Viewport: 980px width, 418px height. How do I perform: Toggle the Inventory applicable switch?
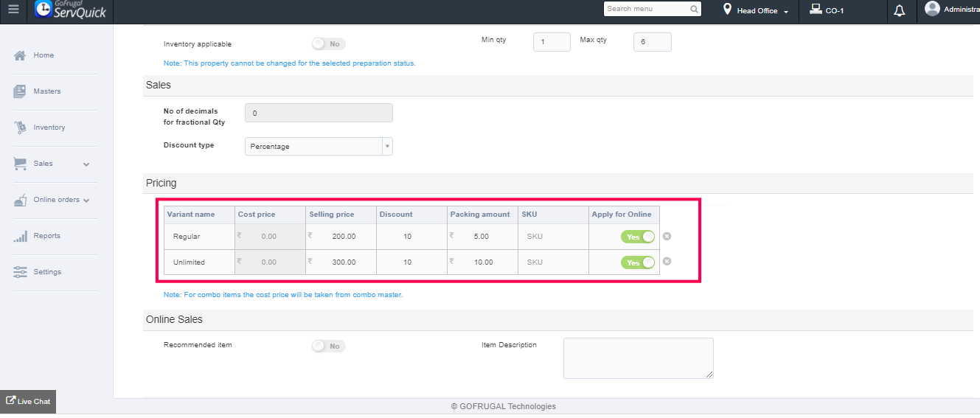tap(328, 44)
